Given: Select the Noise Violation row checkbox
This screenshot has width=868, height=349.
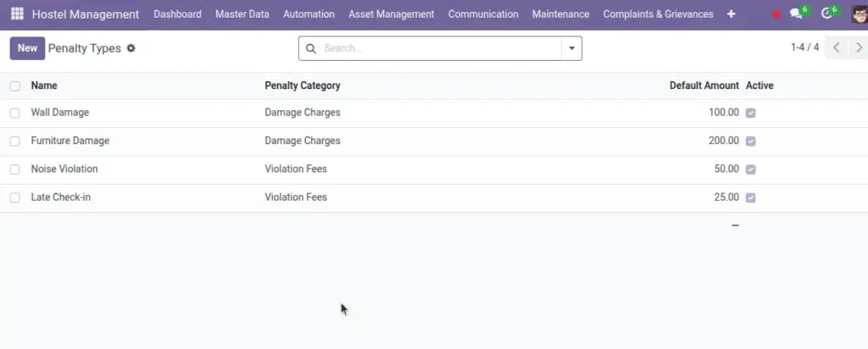Looking at the screenshot, I should coord(15,169).
